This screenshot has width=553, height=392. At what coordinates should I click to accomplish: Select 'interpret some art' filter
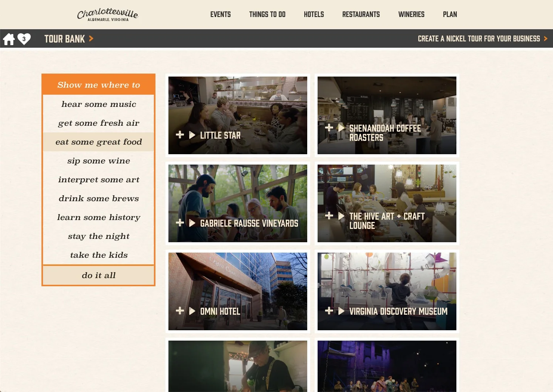98,180
